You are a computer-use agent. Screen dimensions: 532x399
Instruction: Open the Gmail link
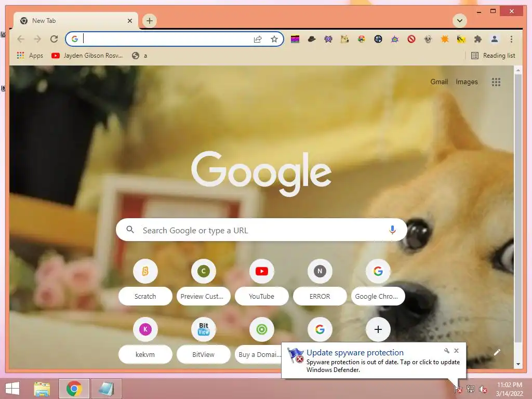click(x=439, y=82)
